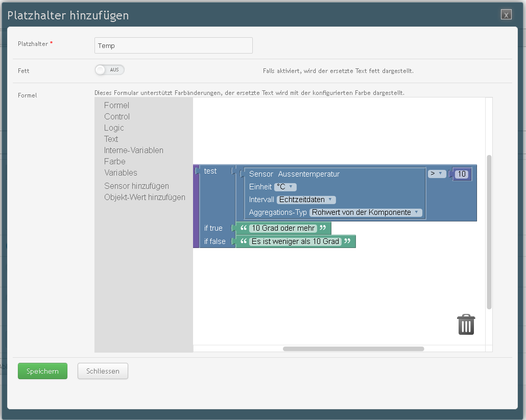This screenshot has height=420, width=526.
Task: Open the Logic category
Action: pos(114,128)
